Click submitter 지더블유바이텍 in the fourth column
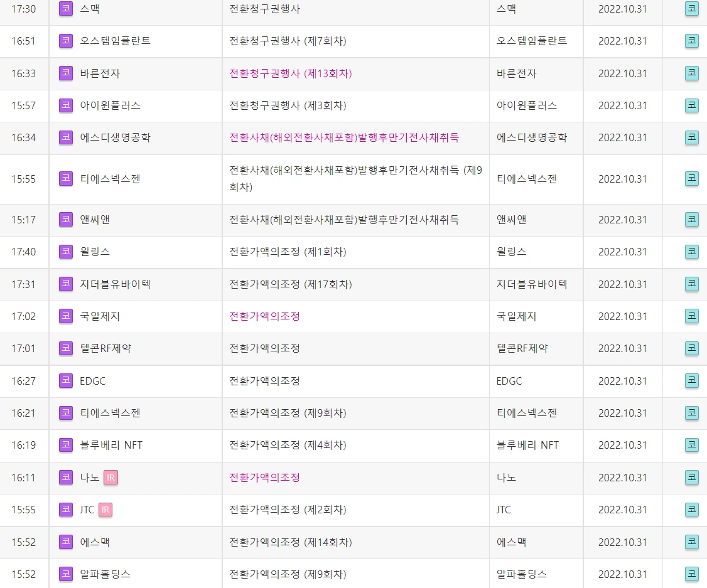 [x=532, y=284]
